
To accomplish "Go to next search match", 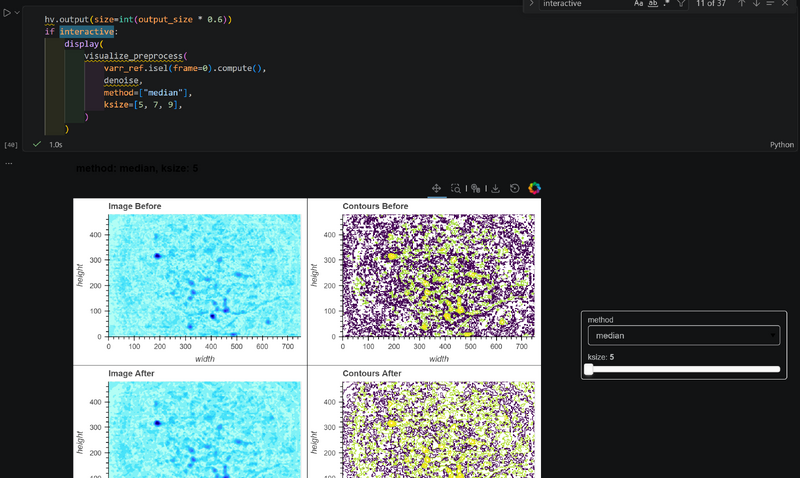I will (756, 4).
